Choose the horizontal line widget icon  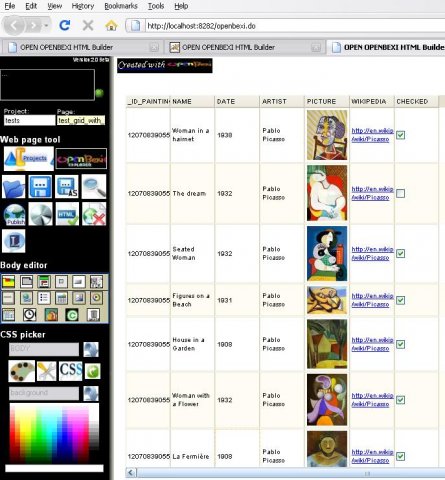coord(8,298)
